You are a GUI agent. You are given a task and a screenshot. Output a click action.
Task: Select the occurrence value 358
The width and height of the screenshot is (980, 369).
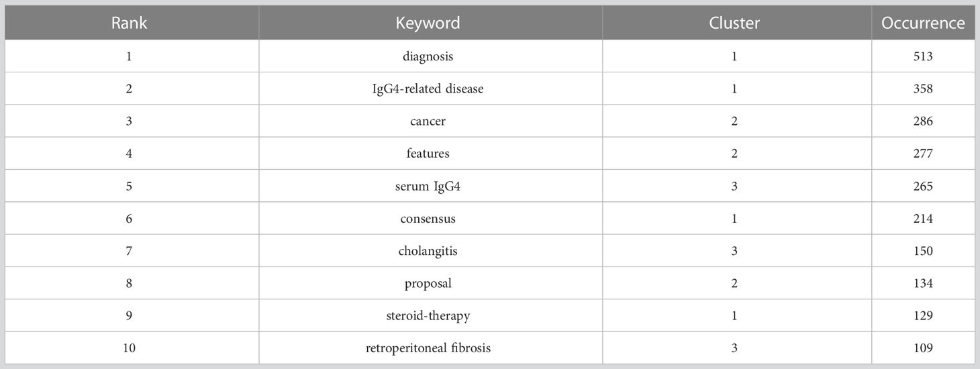pyautogui.click(x=923, y=89)
